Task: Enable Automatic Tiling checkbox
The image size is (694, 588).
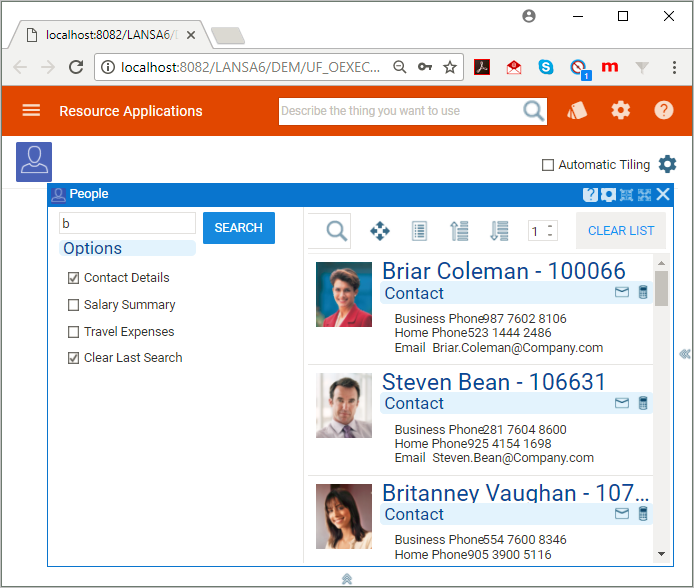Action: pyautogui.click(x=547, y=165)
